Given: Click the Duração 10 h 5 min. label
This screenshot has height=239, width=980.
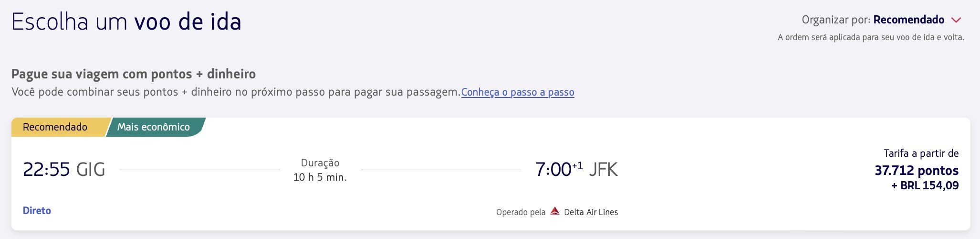Looking at the screenshot, I should (x=320, y=170).
